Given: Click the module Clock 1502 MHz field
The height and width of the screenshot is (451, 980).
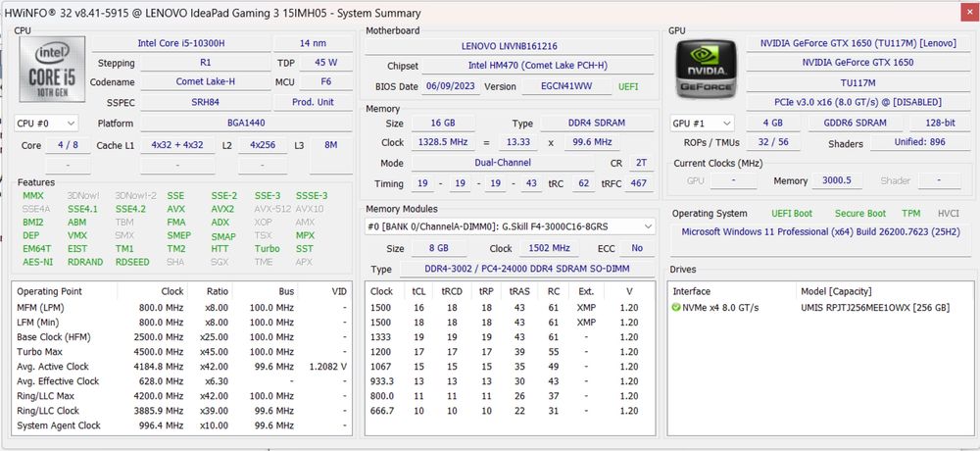Looking at the screenshot, I should [549, 248].
